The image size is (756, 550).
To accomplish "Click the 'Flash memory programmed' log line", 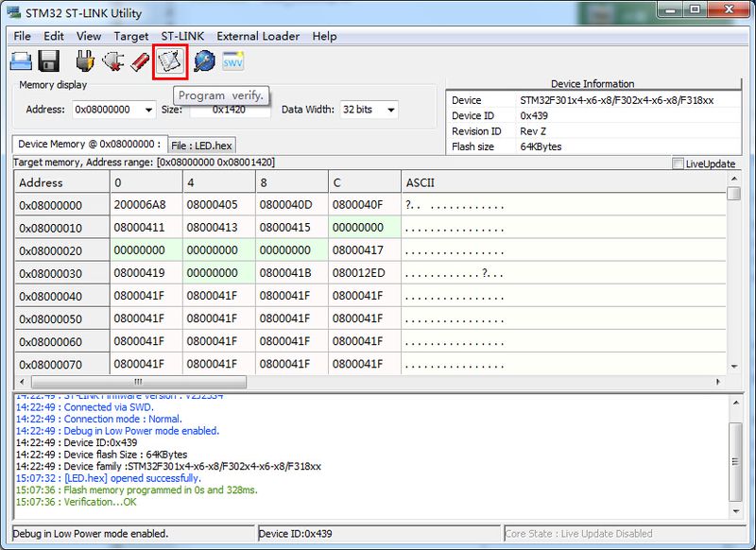I will pyautogui.click(x=137, y=490).
